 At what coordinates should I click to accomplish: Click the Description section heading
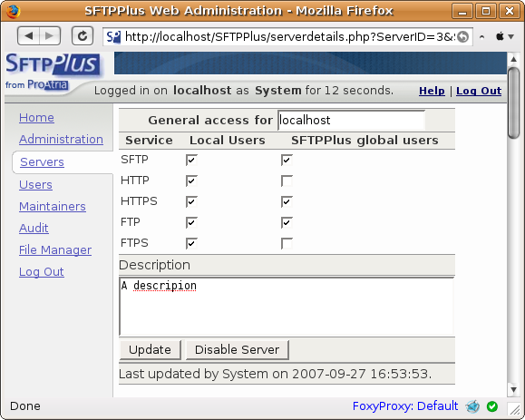pyautogui.click(x=154, y=265)
